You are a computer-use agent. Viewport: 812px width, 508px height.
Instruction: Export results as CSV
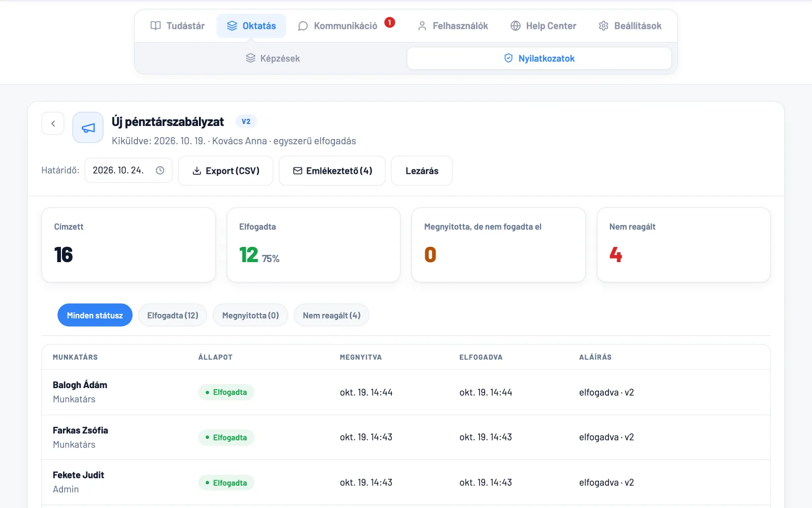pos(225,171)
